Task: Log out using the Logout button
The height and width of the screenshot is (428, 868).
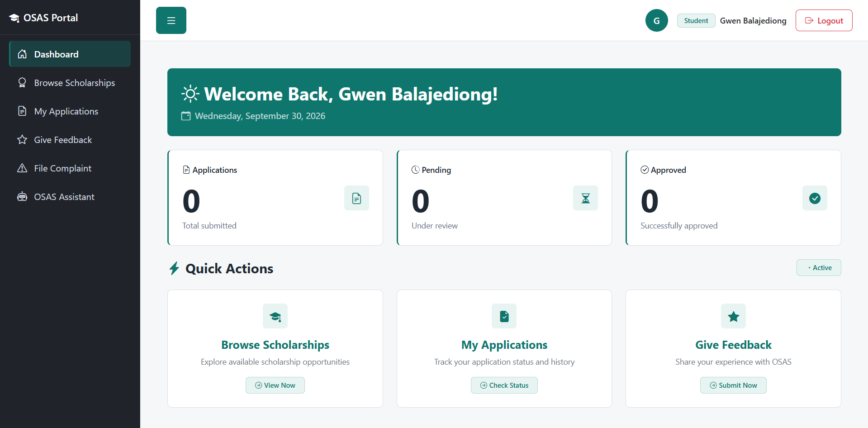Action: (824, 20)
